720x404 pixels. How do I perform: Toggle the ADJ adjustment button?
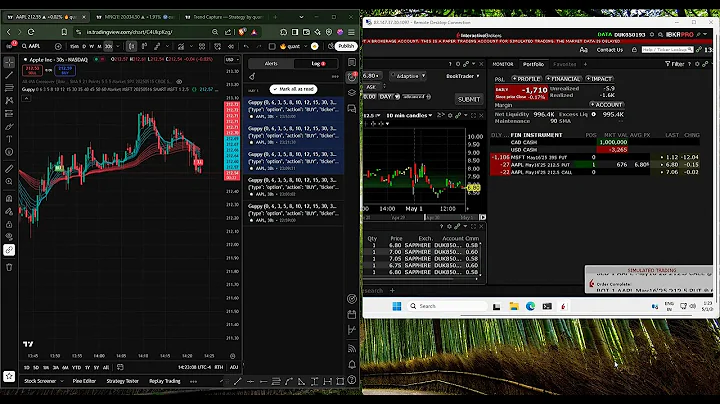234,367
